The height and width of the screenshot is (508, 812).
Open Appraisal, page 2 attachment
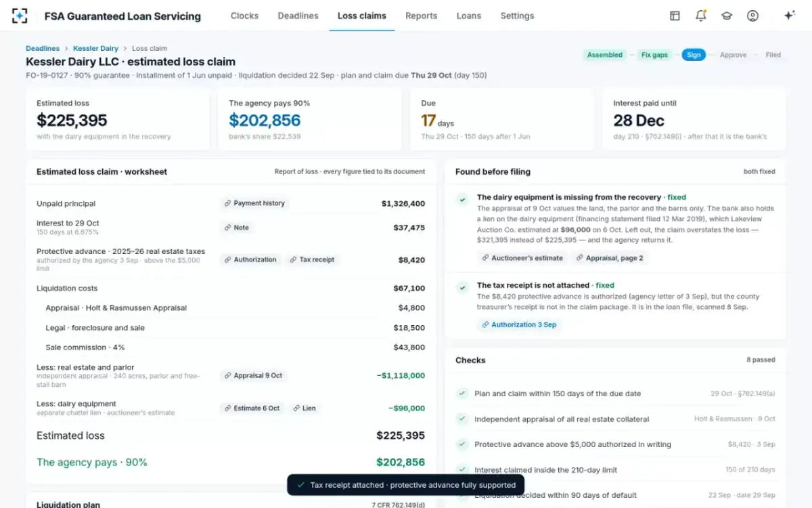point(610,257)
